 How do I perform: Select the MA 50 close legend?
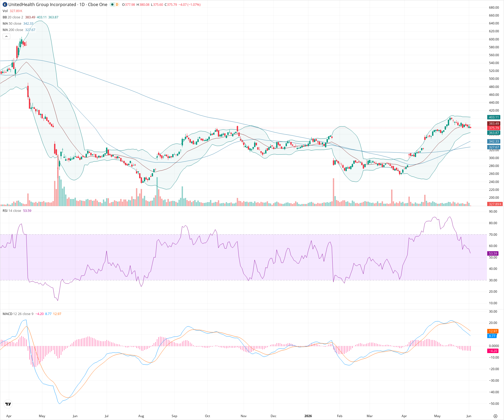click(12, 23)
